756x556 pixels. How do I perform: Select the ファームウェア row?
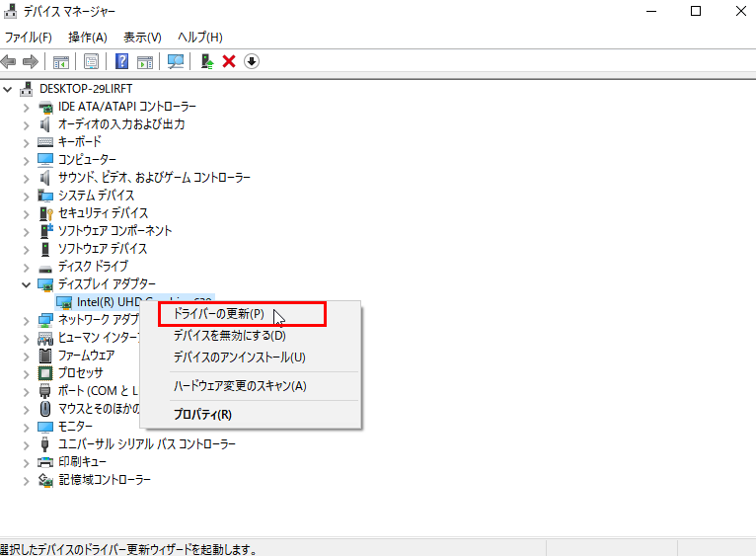(86, 356)
